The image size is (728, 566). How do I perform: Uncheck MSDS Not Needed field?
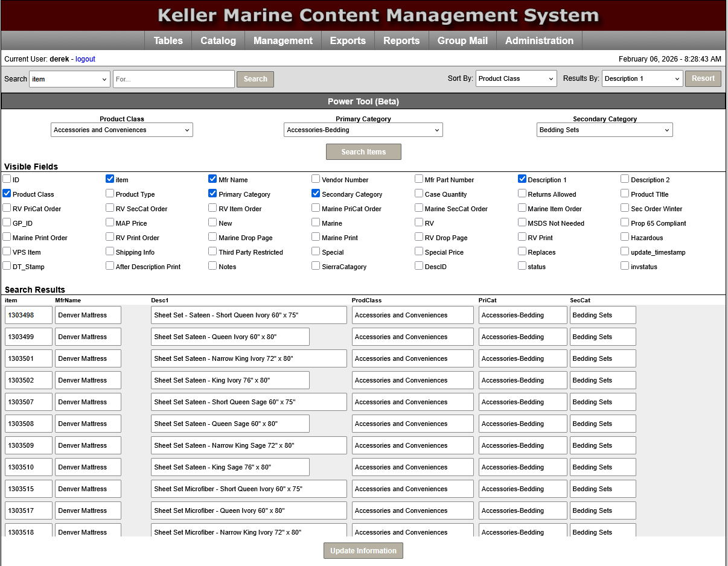522,223
